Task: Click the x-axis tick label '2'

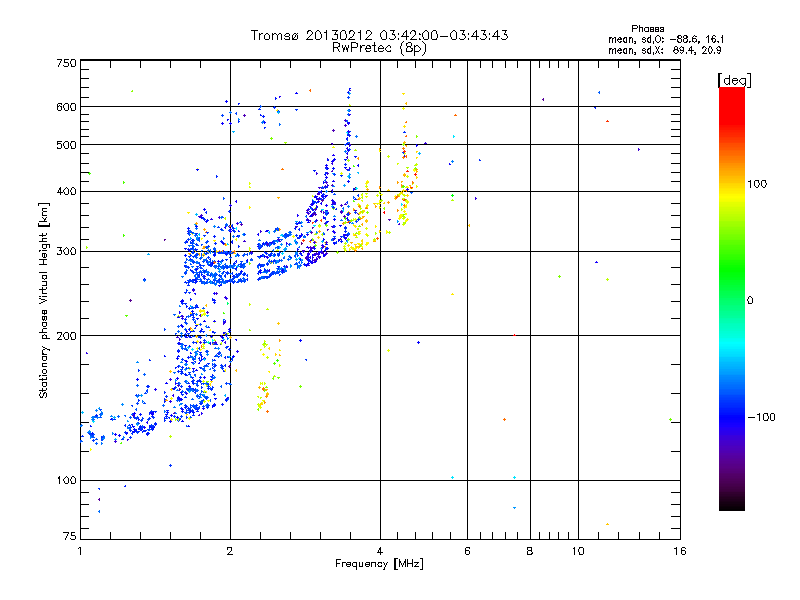Action: tap(230, 551)
